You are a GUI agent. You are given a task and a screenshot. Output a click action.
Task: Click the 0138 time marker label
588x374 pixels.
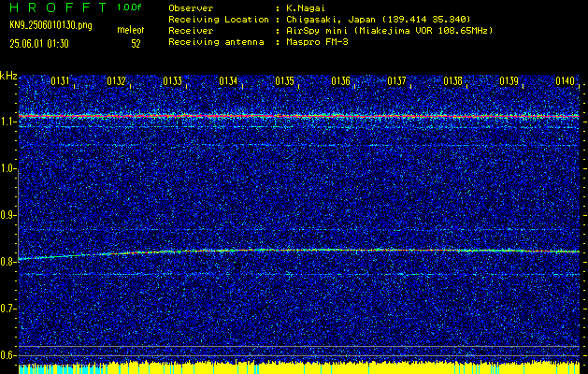(x=452, y=80)
